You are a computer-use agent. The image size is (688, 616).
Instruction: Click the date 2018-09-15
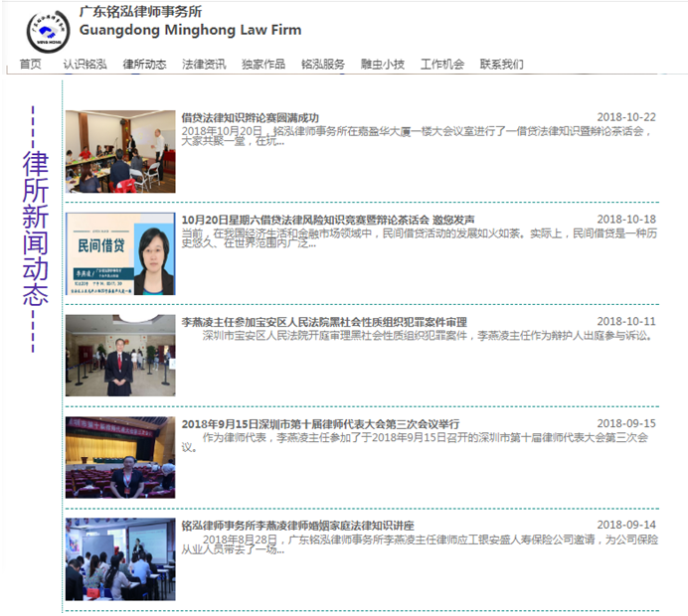[x=626, y=423]
